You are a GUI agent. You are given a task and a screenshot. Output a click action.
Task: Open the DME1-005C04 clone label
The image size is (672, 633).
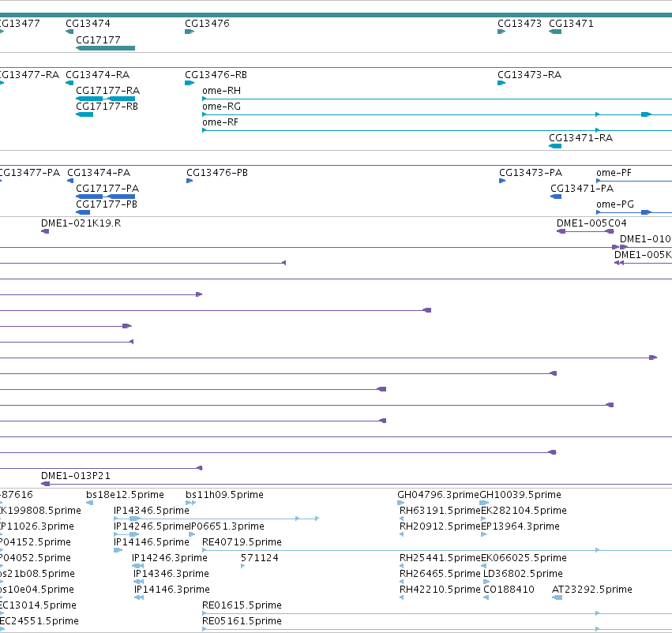point(592,223)
